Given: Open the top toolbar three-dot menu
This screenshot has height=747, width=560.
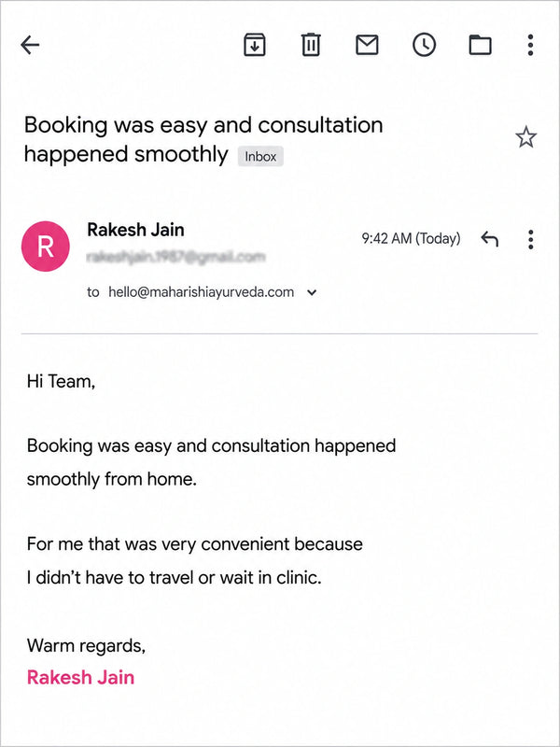Looking at the screenshot, I should click(x=530, y=45).
